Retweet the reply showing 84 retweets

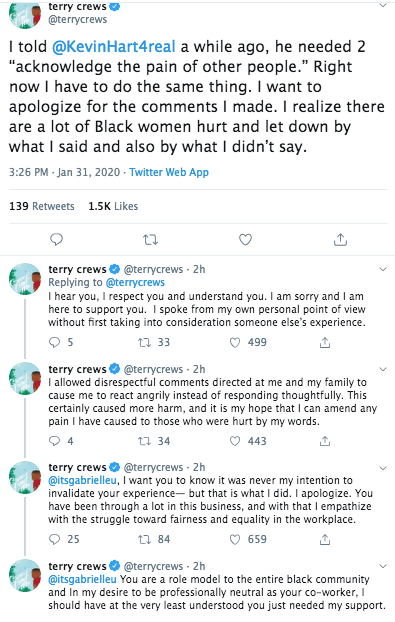coord(144,539)
